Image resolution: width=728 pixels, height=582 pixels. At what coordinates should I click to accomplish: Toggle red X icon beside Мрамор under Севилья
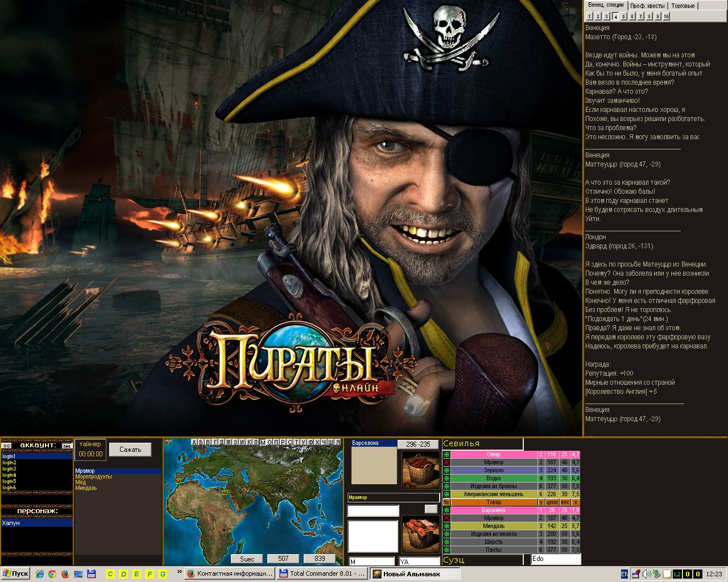(x=446, y=463)
